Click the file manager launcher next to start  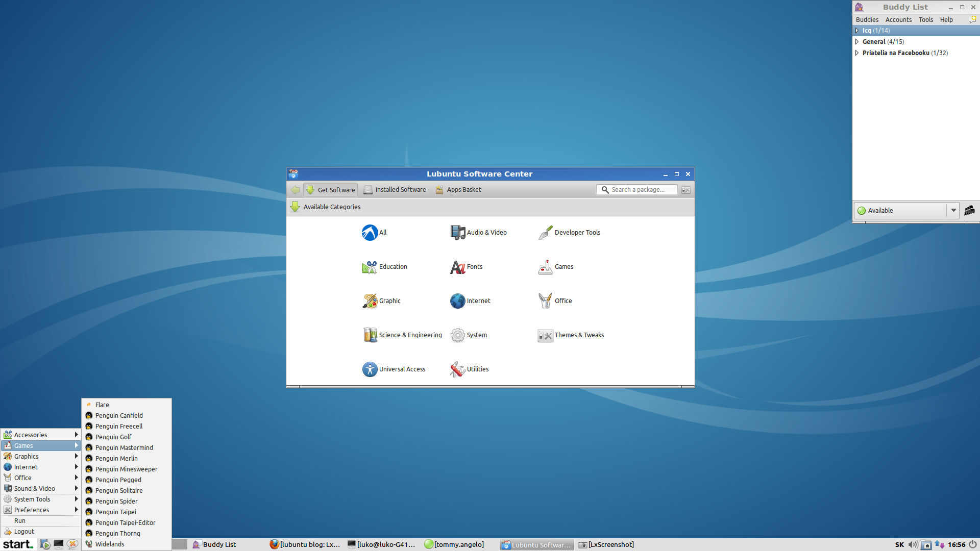(x=45, y=544)
